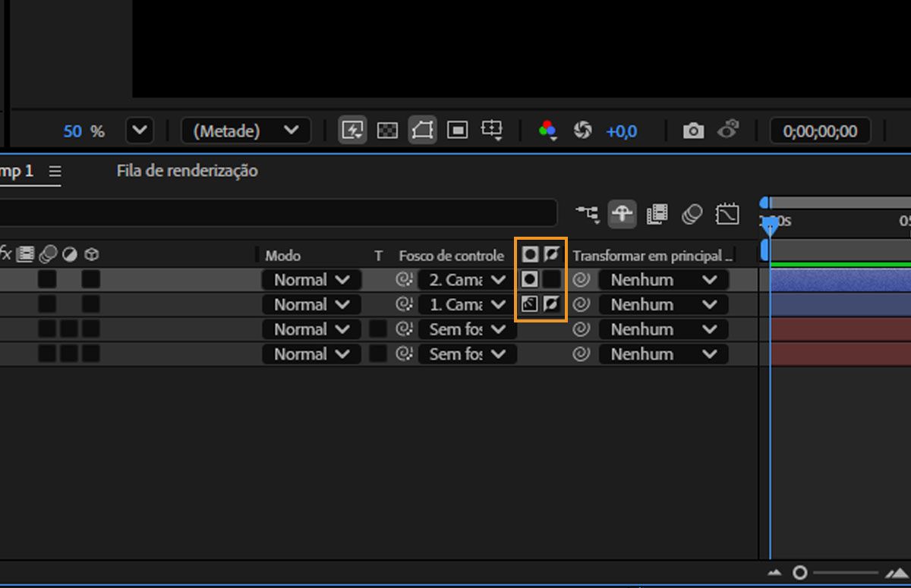Click the motion blur column header icon
The width and height of the screenshot is (911, 588).
(x=48, y=254)
